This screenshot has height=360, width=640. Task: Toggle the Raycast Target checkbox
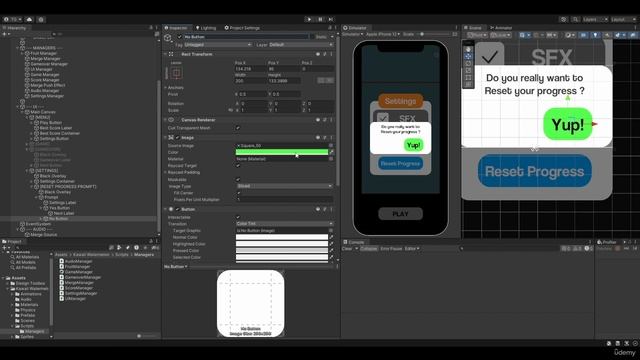point(238,165)
